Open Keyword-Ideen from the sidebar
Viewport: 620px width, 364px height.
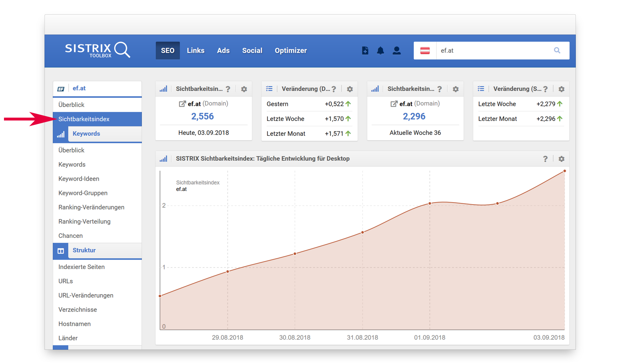pos(79,179)
